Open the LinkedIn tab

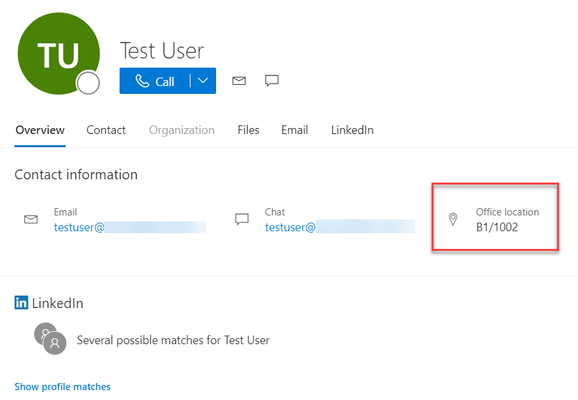click(x=352, y=130)
